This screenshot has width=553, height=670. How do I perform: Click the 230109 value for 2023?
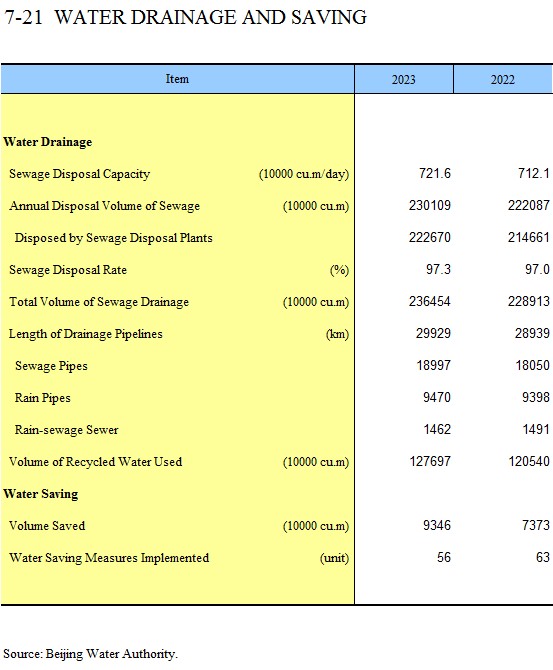point(429,205)
